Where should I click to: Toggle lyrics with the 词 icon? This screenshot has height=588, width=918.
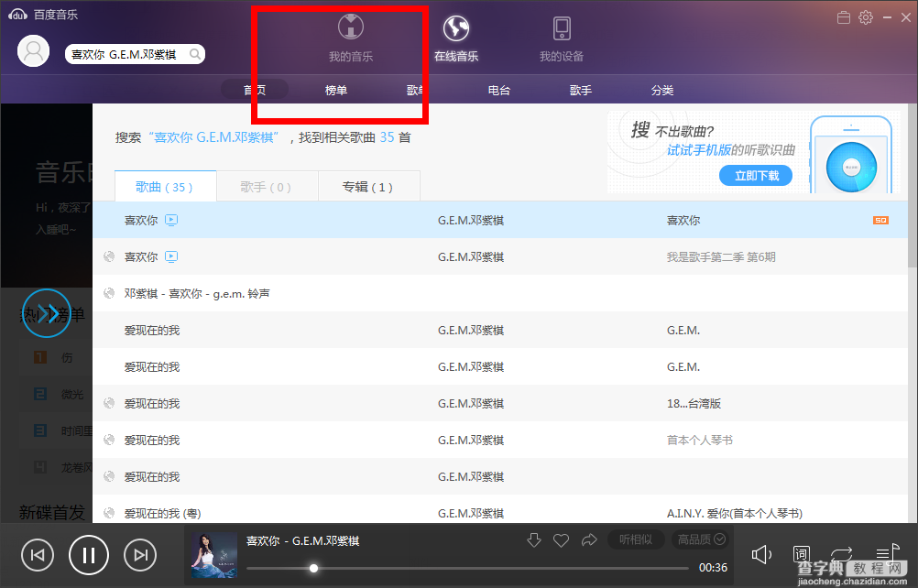801,553
